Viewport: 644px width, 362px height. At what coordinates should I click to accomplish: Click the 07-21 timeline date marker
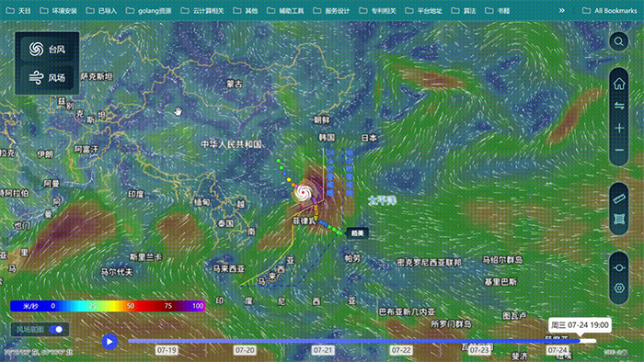point(322,350)
